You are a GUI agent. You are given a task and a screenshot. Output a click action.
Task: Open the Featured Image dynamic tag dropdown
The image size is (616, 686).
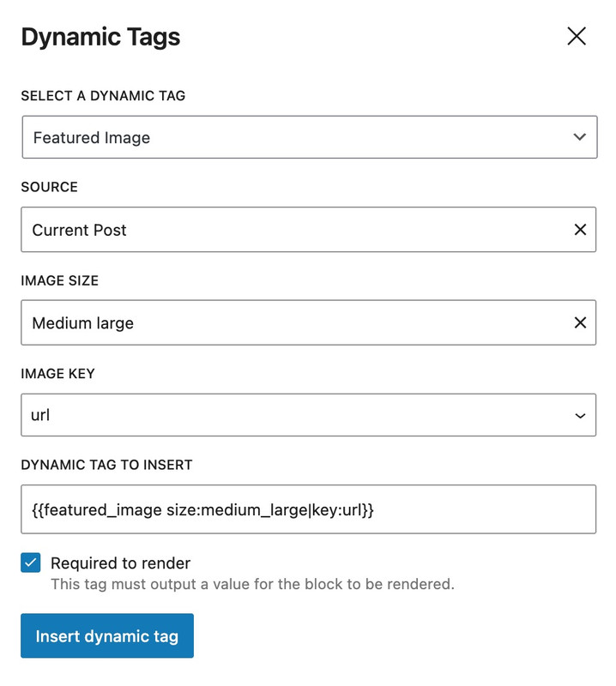[310, 137]
